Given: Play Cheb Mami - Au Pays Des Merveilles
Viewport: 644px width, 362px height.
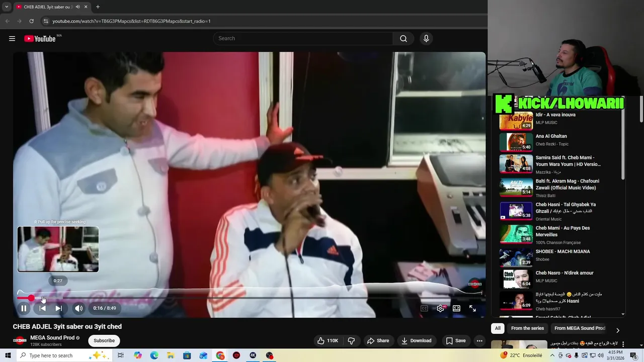Looking at the screenshot, I should (560, 234).
